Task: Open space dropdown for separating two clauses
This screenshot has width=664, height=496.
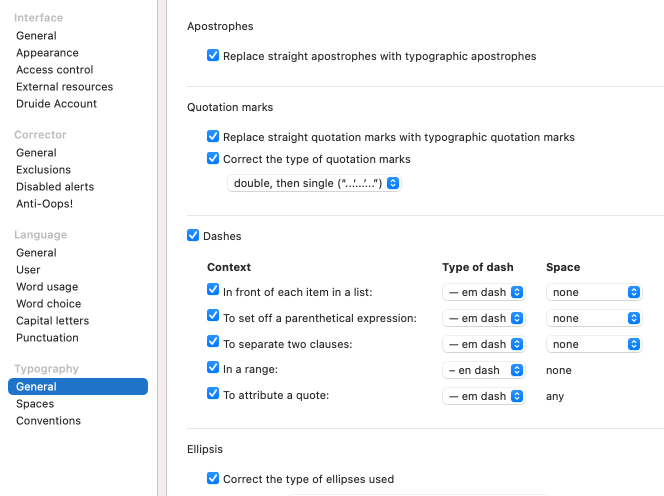Action: point(593,344)
